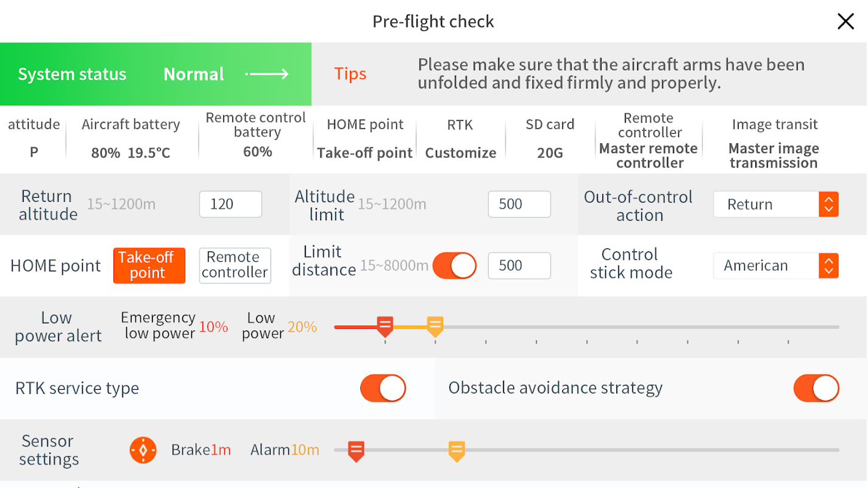Disable the RTK service type switch
Image resolution: width=868 pixels, height=488 pixels.
[x=383, y=389]
